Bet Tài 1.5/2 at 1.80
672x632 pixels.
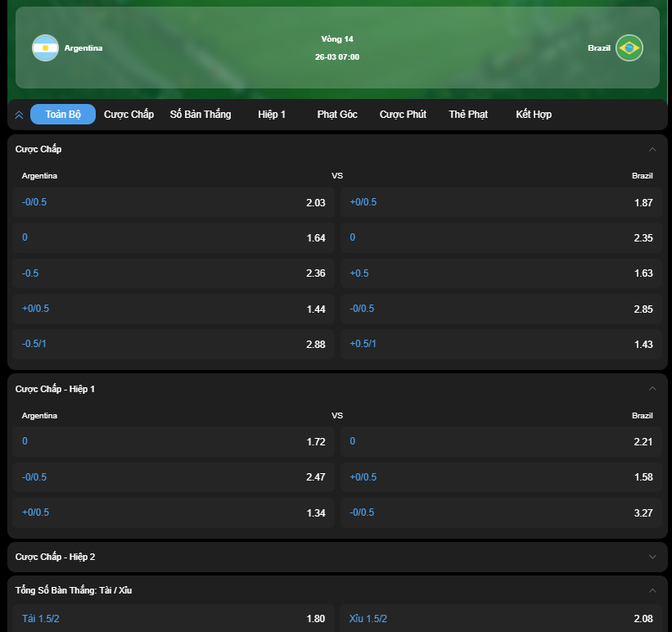pyautogui.click(x=174, y=618)
